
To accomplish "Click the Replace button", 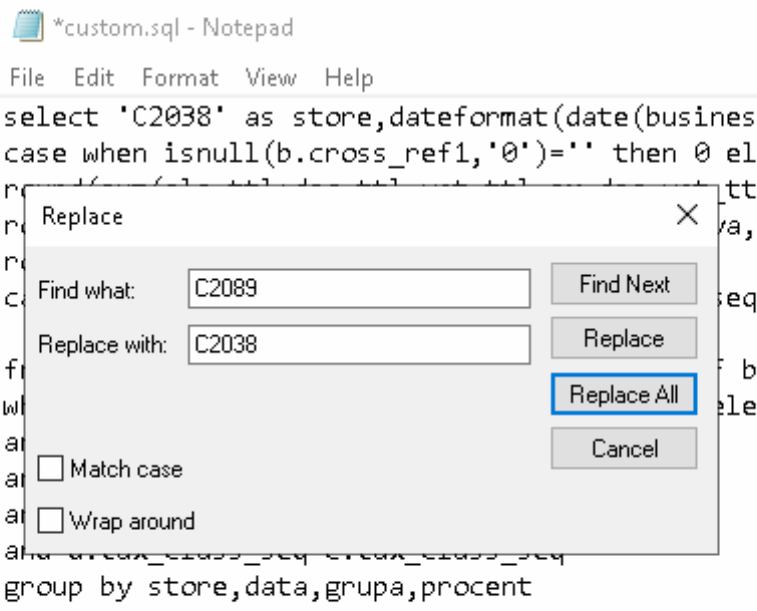I will pos(624,338).
